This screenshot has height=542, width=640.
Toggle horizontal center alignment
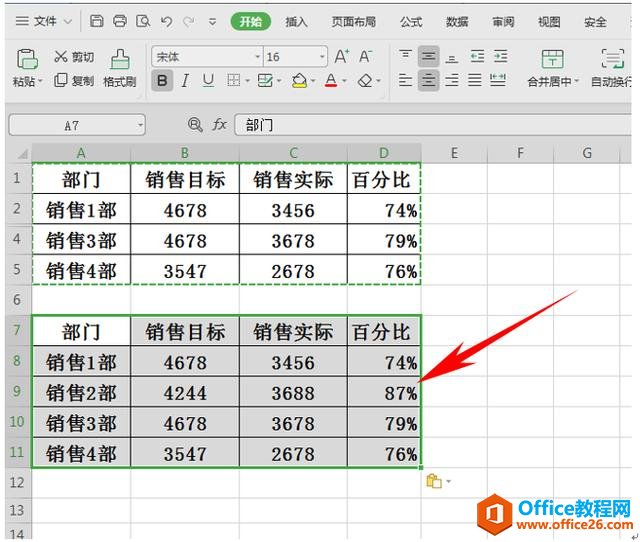point(428,80)
